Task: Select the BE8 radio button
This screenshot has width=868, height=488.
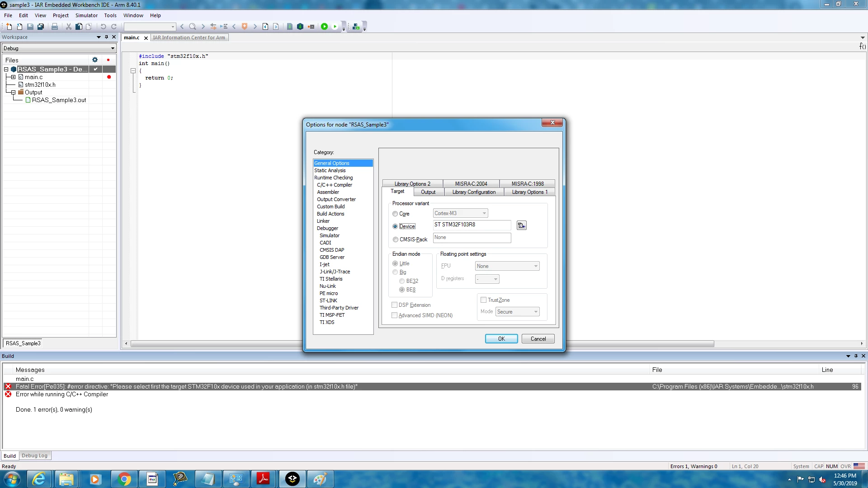Action: click(x=402, y=290)
